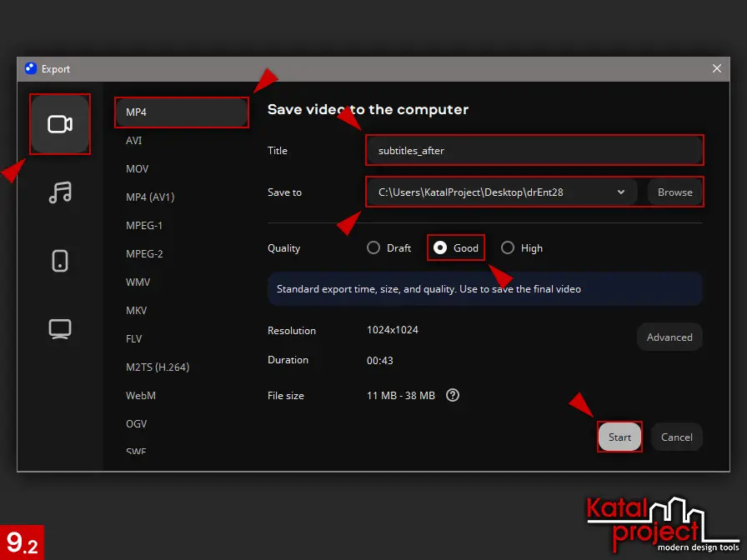The image size is (747, 560).
Task: Pick the MOV format option
Action: [x=138, y=169]
